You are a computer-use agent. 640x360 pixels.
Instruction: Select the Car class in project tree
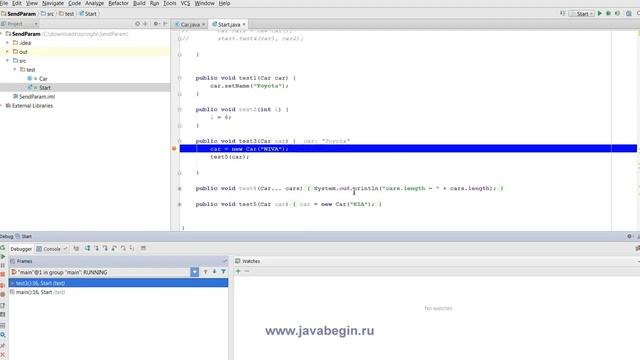coord(38,79)
